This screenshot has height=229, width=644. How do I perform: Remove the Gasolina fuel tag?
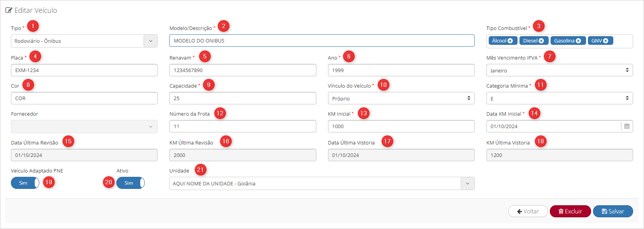click(x=578, y=41)
